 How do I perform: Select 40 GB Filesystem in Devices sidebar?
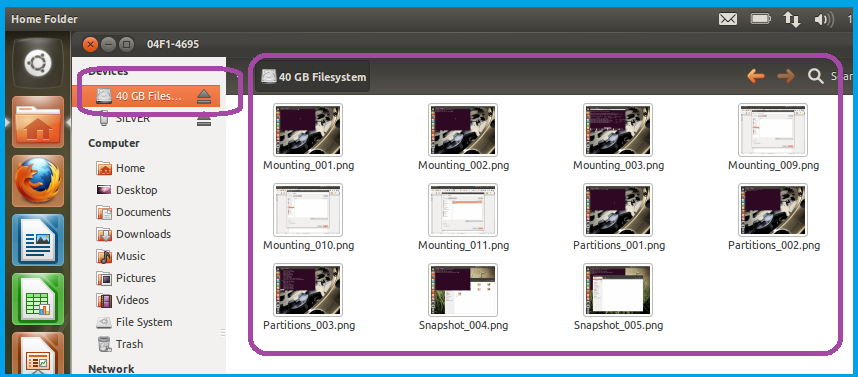click(146, 96)
